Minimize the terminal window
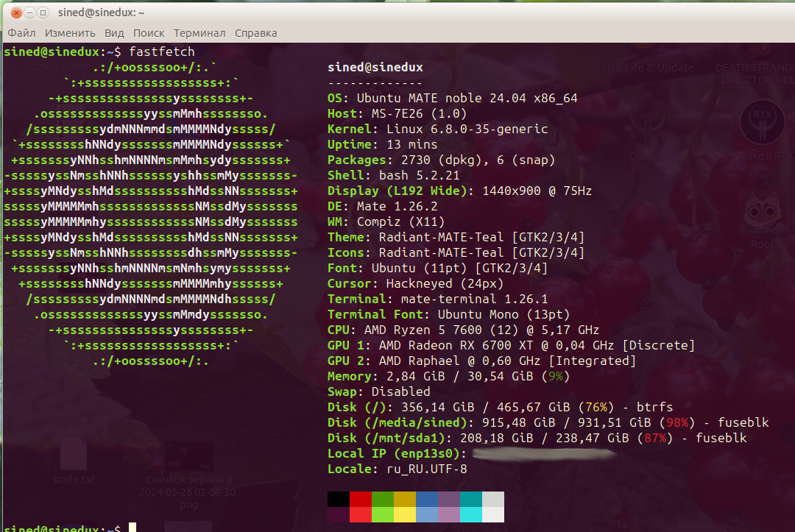795x532 pixels. pos(30,13)
